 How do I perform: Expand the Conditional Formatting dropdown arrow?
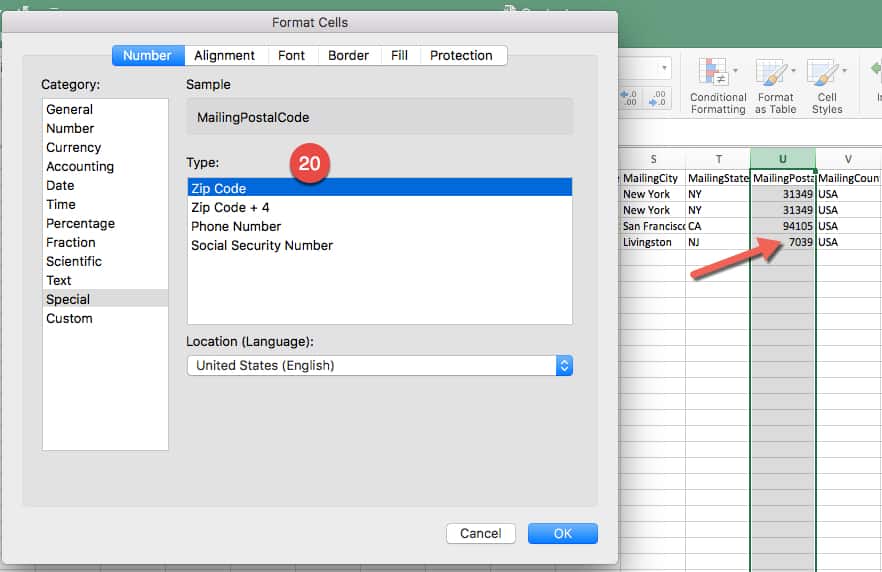736,71
